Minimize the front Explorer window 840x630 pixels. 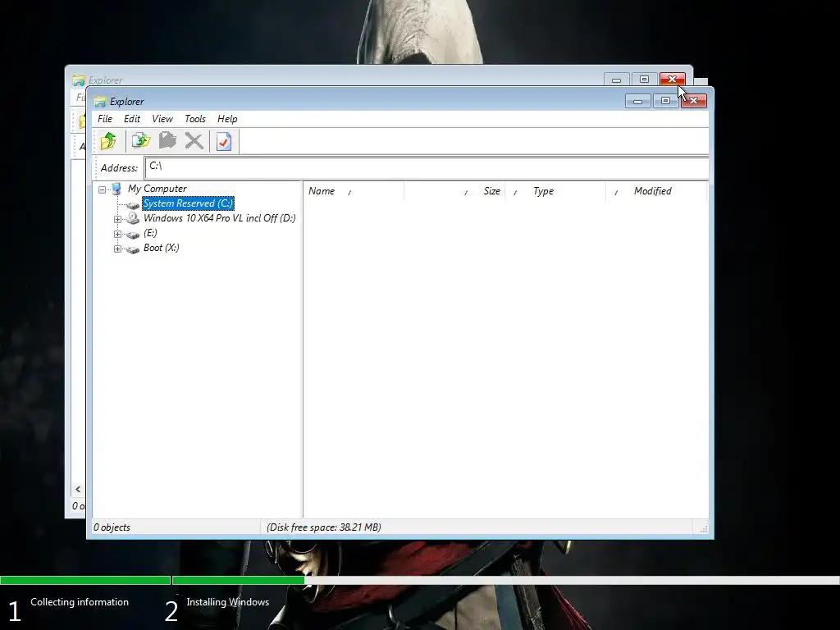[638, 101]
